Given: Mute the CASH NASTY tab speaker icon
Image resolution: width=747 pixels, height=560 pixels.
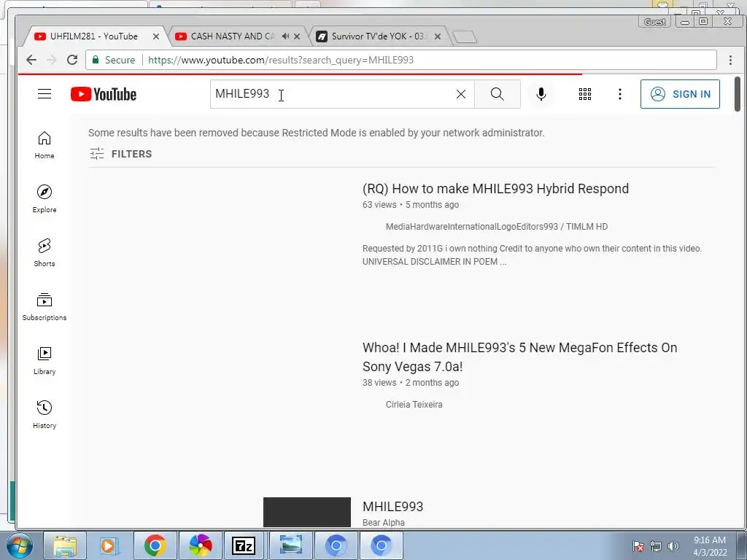Looking at the screenshot, I should tap(285, 36).
